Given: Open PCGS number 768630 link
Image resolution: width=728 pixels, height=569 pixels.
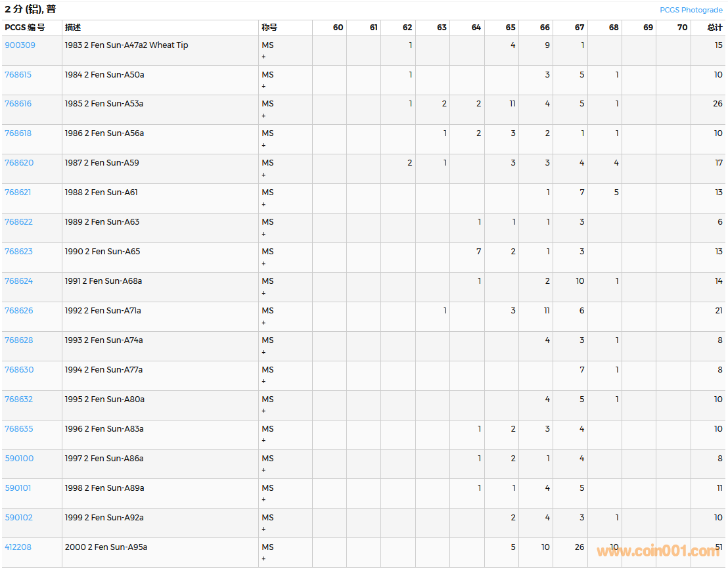Looking at the screenshot, I should click(x=18, y=370).
